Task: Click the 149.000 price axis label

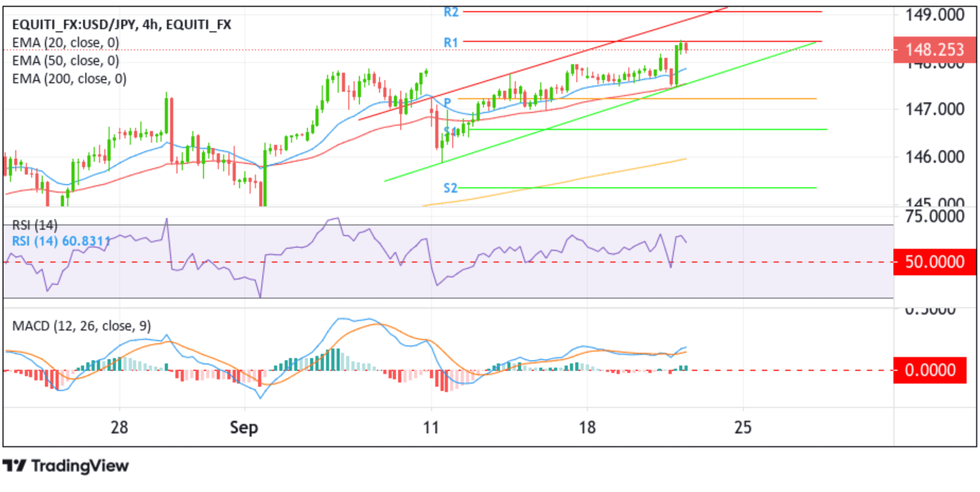Action: click(x=934, y=15)
